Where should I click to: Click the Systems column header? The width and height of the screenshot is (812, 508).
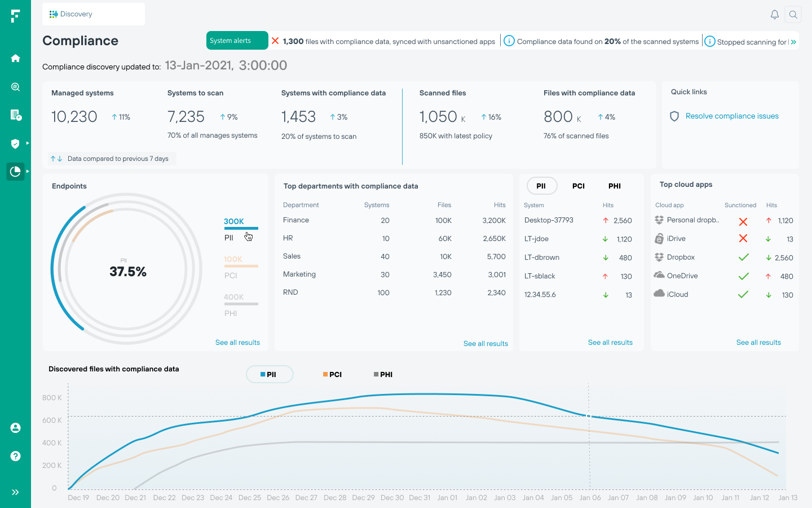pyautogui.click(x=377, y=205)
